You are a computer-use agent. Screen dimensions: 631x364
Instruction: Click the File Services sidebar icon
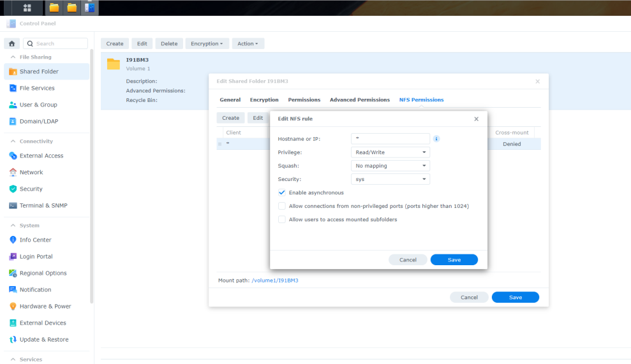point(13,88)
